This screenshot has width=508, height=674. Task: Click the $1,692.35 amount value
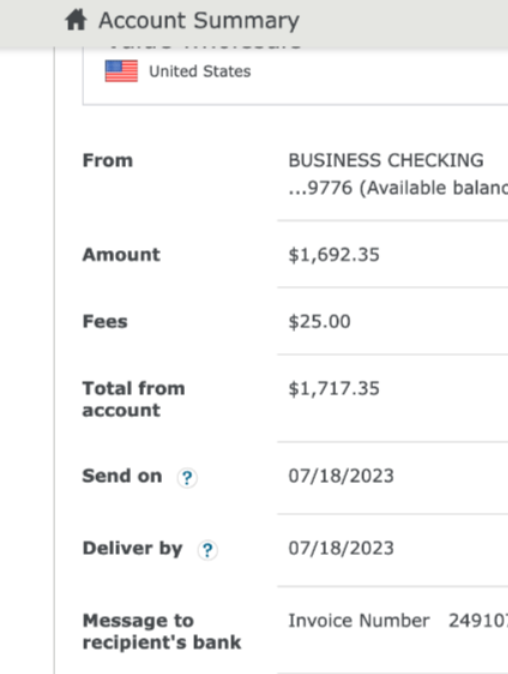(334, 255)
